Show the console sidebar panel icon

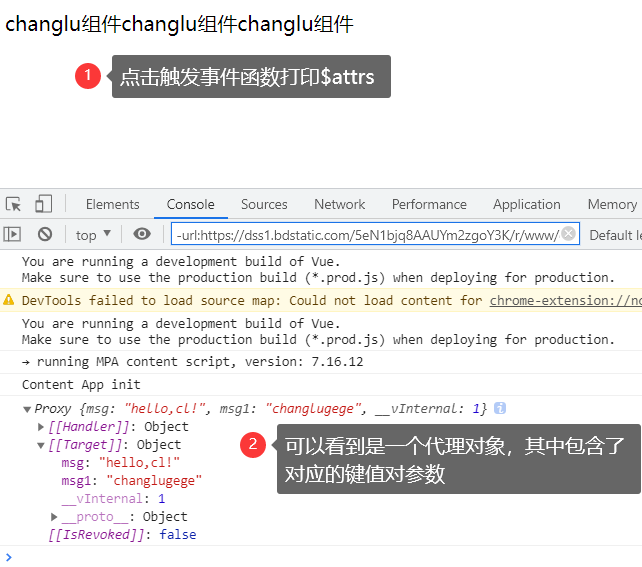[x=12, y=234]
